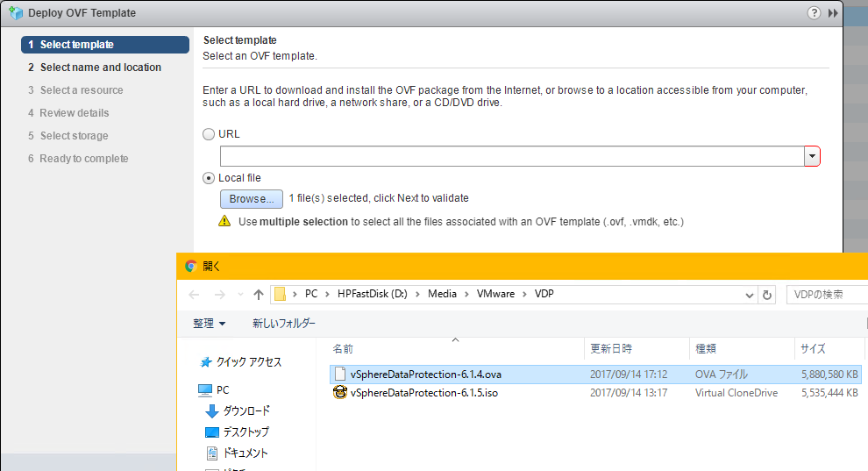The width and height of the screenshot is (868, 471).
Task: Click HPFastDisk (D:) in the breadcrumb
Action: coord(373,294)
